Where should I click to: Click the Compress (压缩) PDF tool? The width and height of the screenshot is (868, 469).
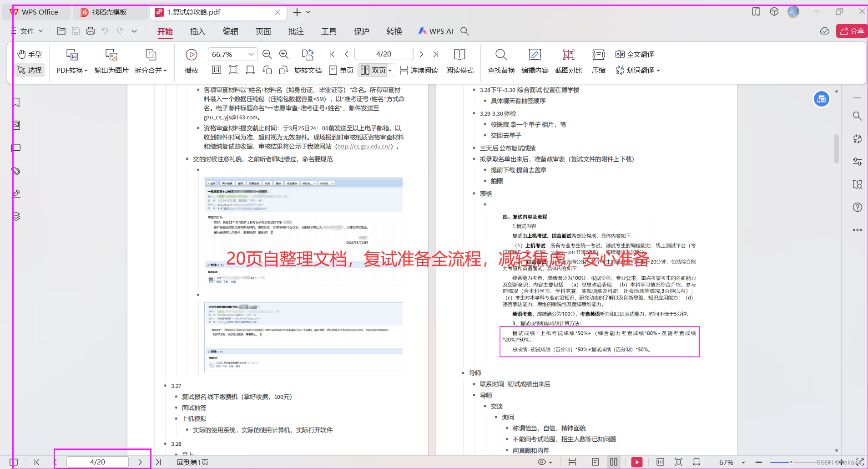(598, 61)
